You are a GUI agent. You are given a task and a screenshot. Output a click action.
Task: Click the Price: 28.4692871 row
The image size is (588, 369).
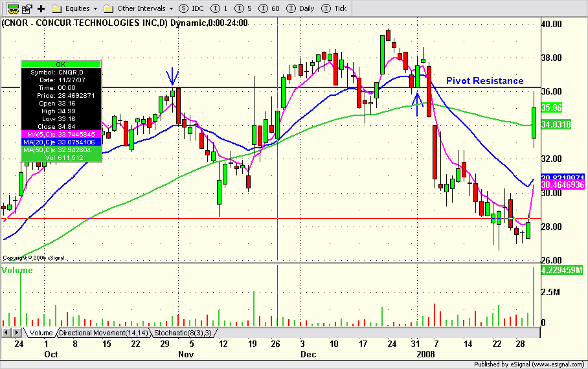(x=61, y=96)
